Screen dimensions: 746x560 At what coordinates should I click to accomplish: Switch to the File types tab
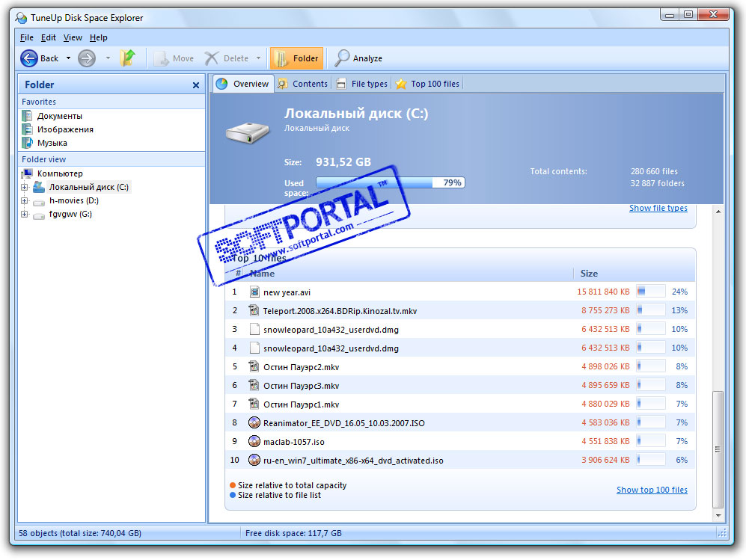(362, 84)
